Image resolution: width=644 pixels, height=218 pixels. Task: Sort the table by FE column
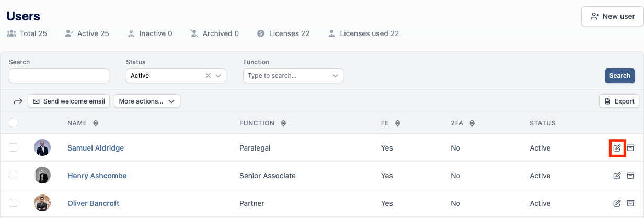coord(397,123)
